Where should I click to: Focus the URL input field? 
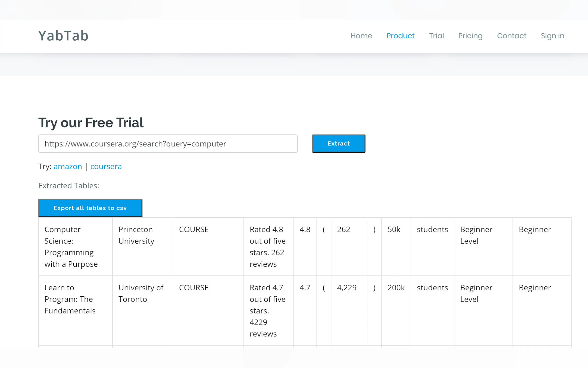coord(168,144)
